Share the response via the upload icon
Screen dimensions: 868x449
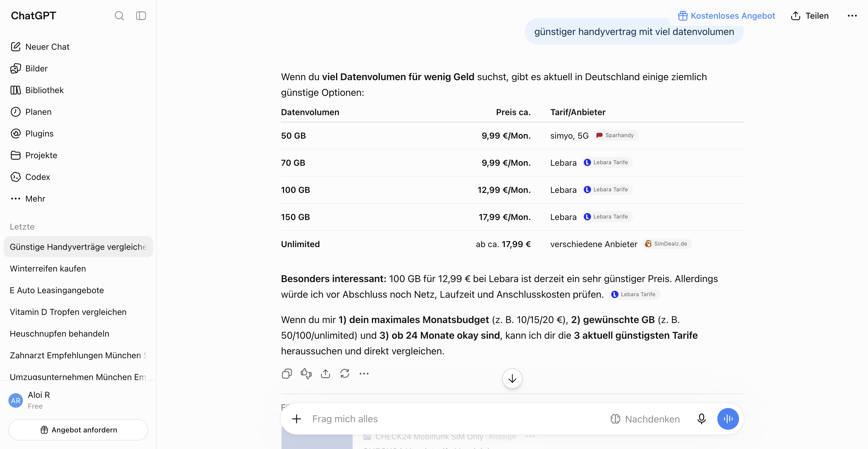(x=325, y=374)
